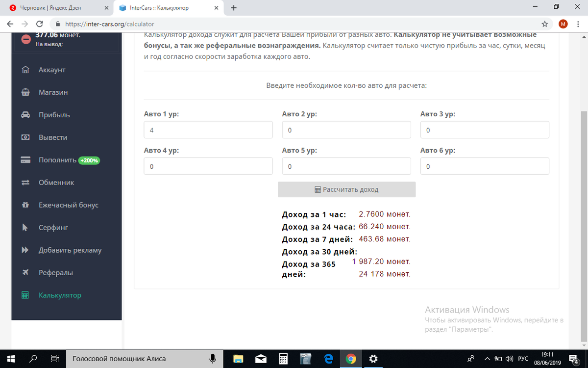Image resolution: width=588 pixels, height=368 pixels.
Task: Click the forward arrows icon beside Добавить рекламу
Action: click(x=25, y=250)
